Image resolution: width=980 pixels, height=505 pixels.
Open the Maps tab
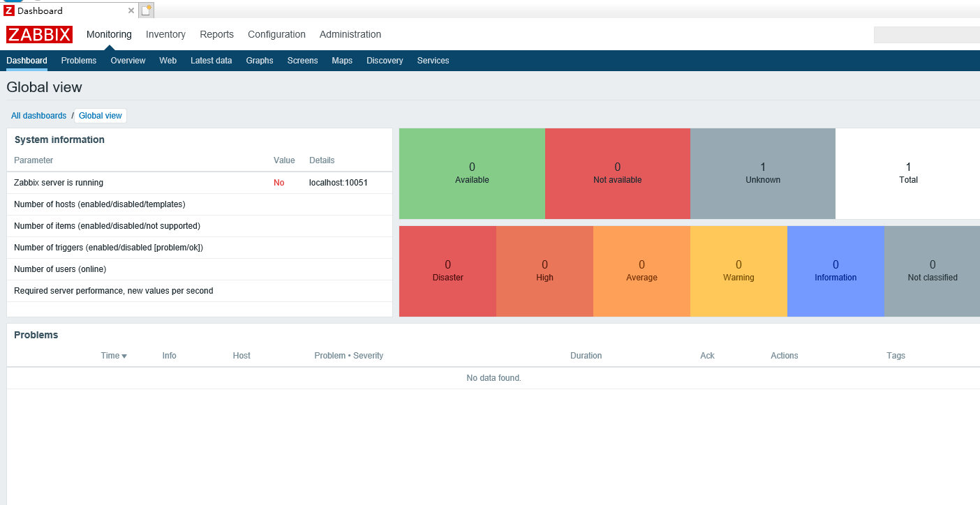(342, 61)
